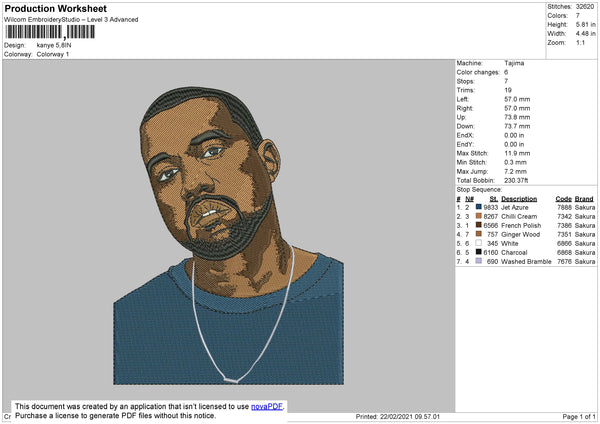Click the Stitches value '32620'
Screen dimensions: 600x424
[x=585, y=7]
